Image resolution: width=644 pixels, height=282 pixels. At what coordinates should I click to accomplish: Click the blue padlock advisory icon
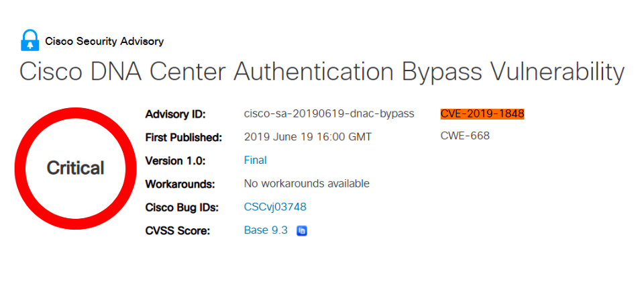[x=30, y=40]
